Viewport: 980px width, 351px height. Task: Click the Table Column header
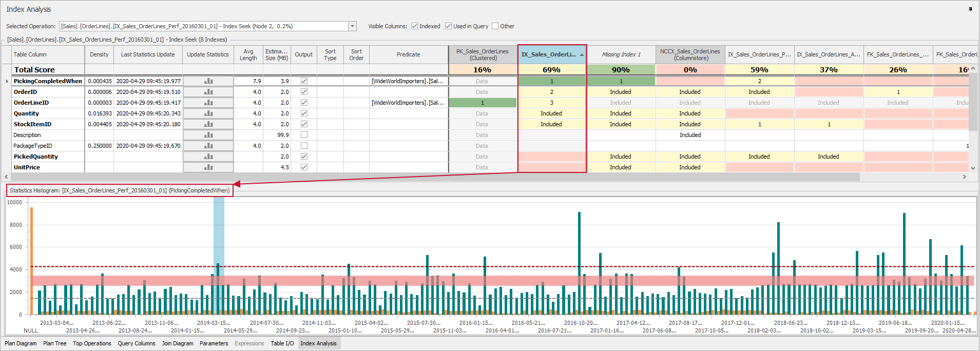pos(48,54)
